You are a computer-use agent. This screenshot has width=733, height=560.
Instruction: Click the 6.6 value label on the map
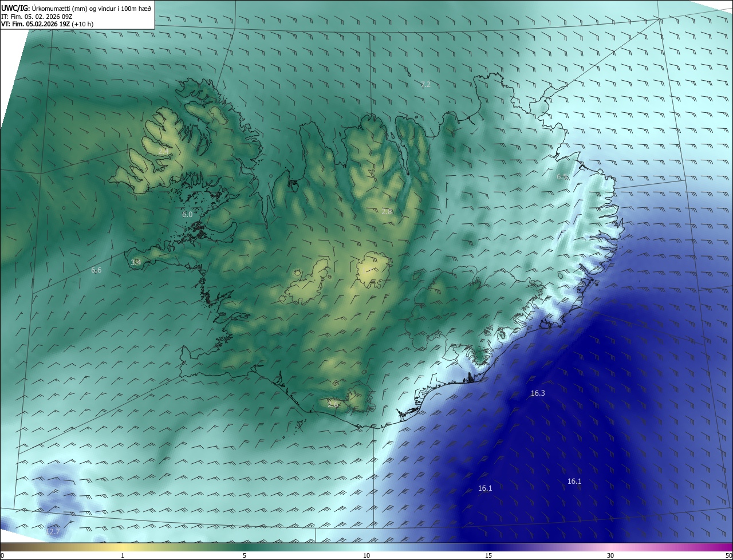[x=96, y=270]
